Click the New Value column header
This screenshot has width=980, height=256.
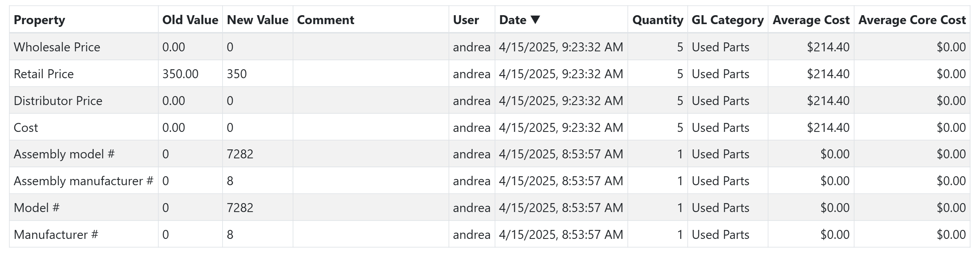click(258, 20)
